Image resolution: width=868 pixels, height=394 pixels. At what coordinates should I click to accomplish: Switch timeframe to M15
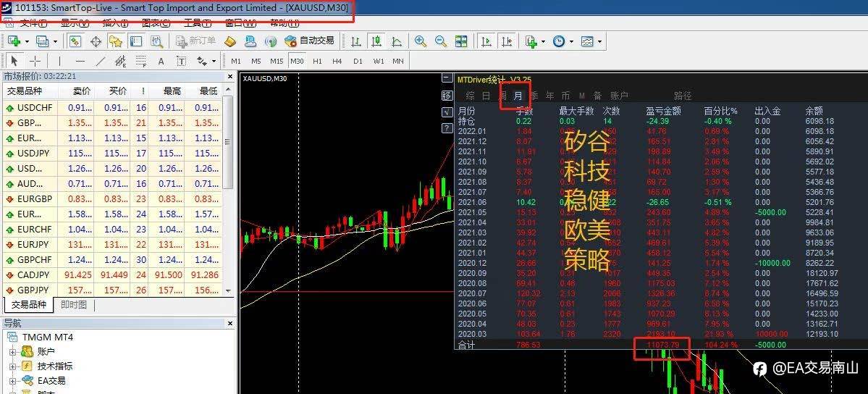[x=277, y=61]
